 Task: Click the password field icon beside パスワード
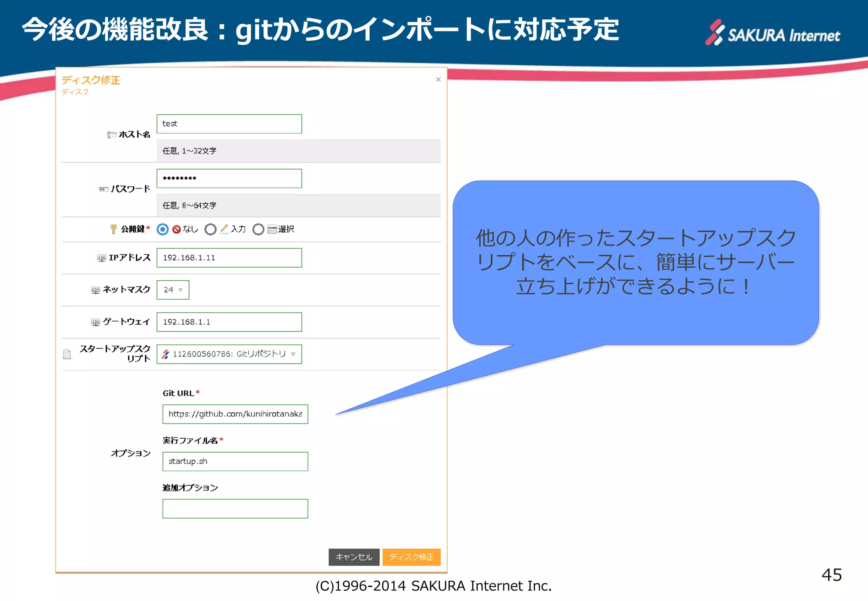103,189
